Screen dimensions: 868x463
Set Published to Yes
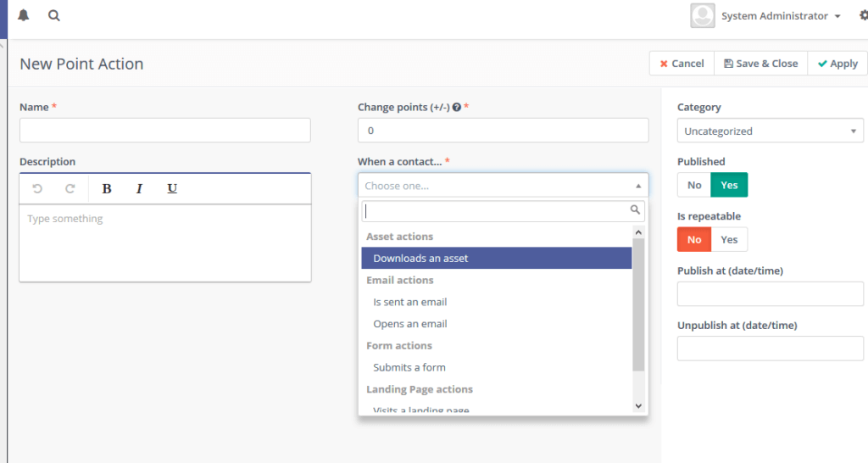point(729,185)
